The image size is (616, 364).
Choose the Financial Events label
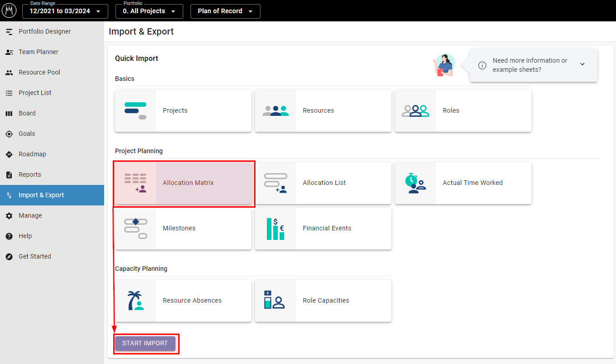coord(327,229)
